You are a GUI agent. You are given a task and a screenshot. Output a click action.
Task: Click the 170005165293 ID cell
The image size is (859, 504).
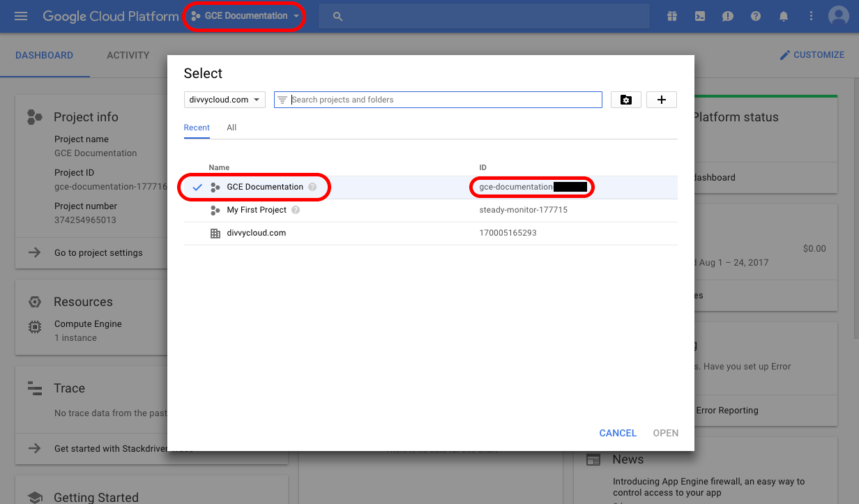tap(508, 233)
